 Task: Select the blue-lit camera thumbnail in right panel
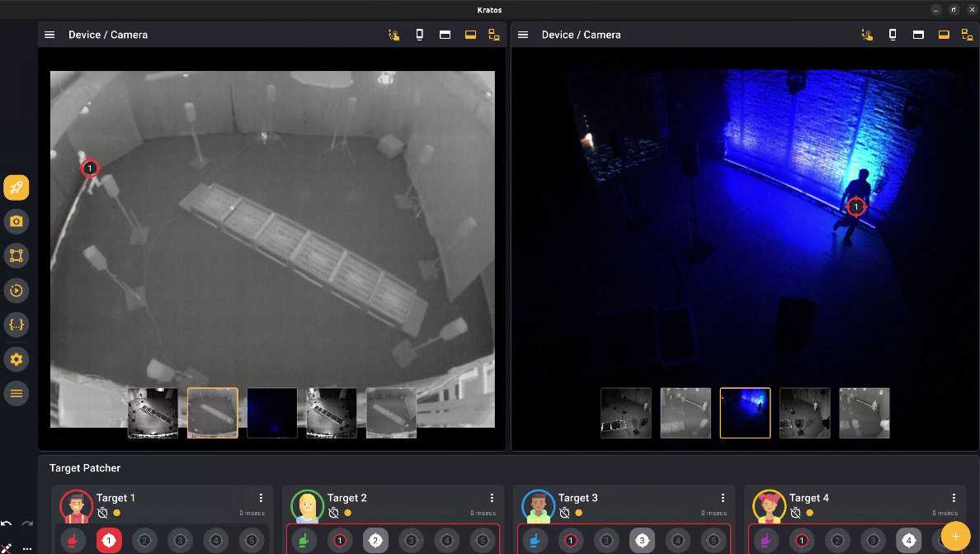[x=745, y=413]
